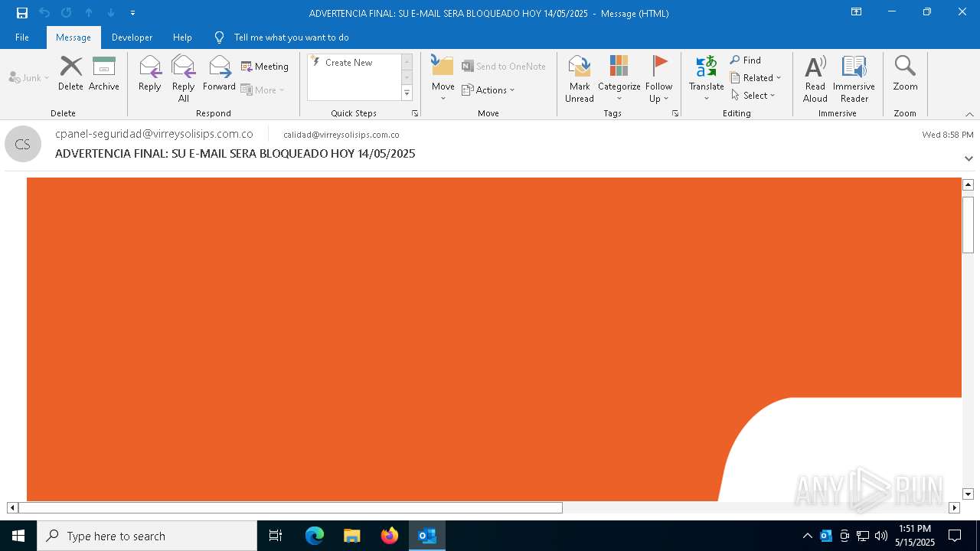Viewport: 980px width, 551px height.
Task: Click the CS sender avatar
Action: click(x=23, y=144)
